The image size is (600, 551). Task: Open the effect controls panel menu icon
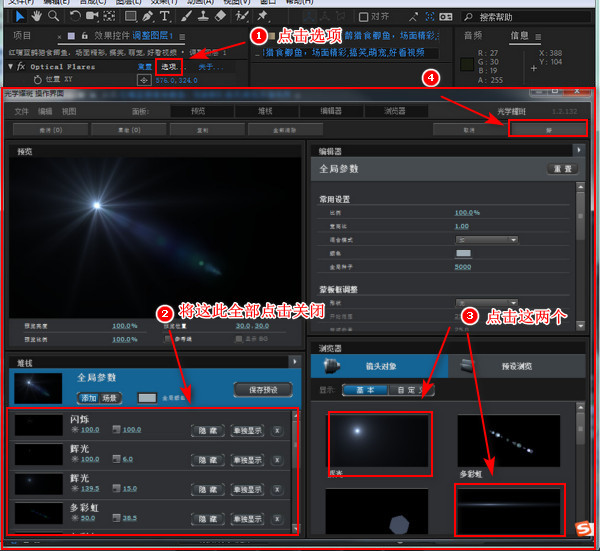[x=182, y=37]
